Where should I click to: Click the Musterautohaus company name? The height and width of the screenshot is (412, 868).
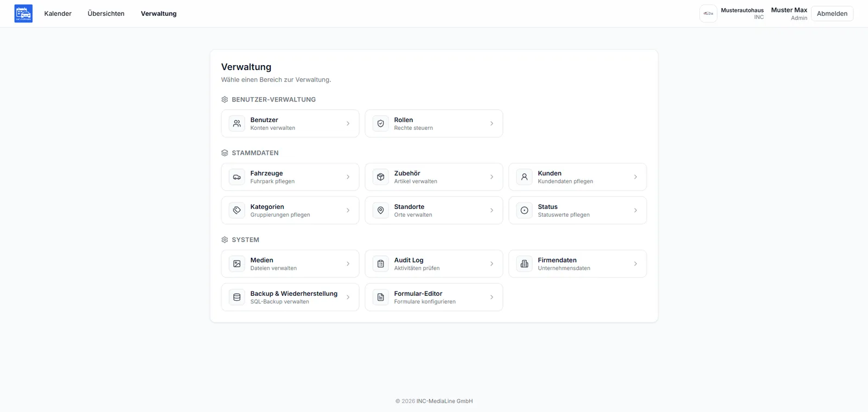(x=742, y=10)
